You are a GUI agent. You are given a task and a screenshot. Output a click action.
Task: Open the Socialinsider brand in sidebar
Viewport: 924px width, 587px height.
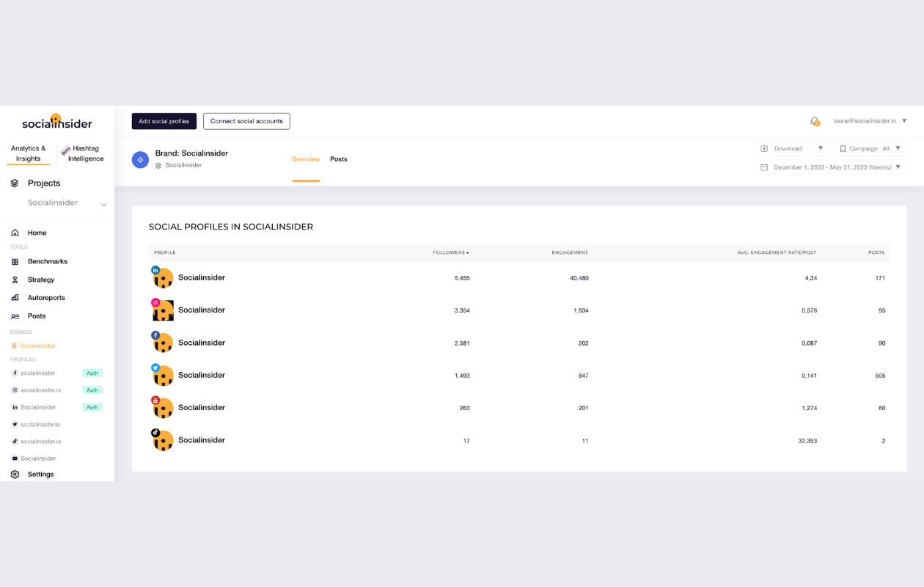point(37,346)
